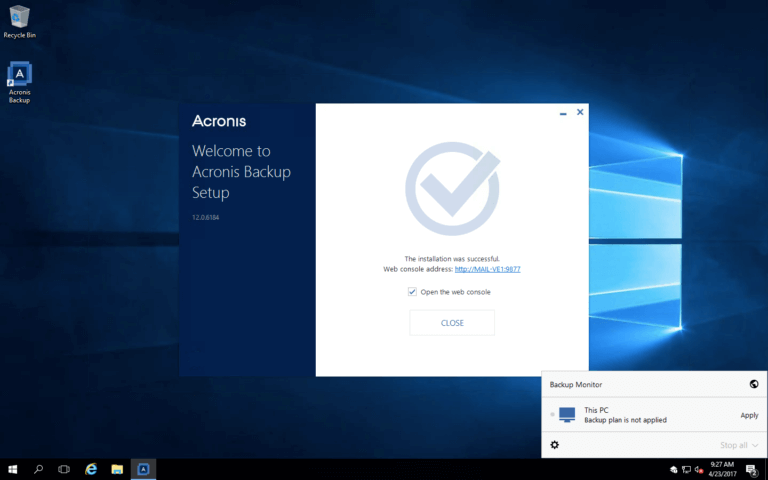Image resolution: width=768 pixels, height=480 pixels.
Task: Click the 'Backup plan is not applied' text
Action: [x=625, y=420]
